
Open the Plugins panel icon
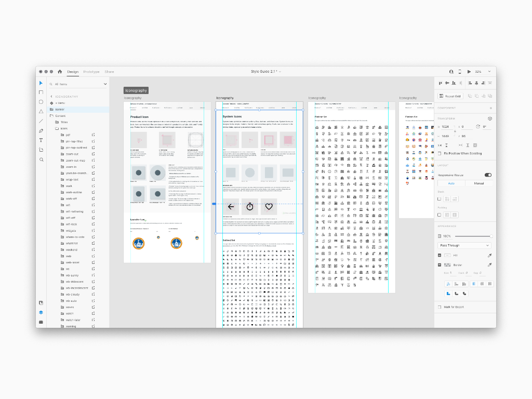41,322
